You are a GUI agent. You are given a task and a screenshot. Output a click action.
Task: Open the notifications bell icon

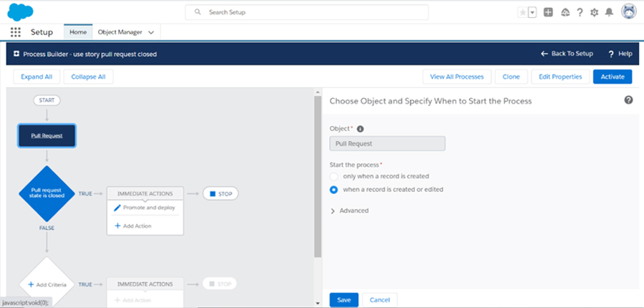point(610,12)
